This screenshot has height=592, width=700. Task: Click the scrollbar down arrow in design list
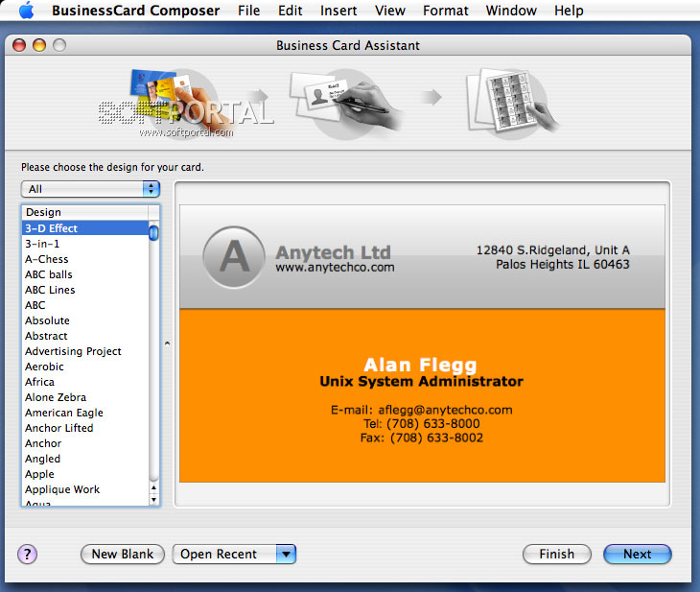click(x=153, y=500)
